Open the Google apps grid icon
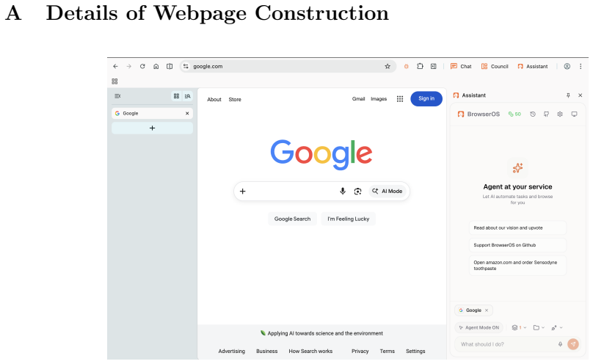Viewport: 593px width, 364px height. click(x=400, y=99)
